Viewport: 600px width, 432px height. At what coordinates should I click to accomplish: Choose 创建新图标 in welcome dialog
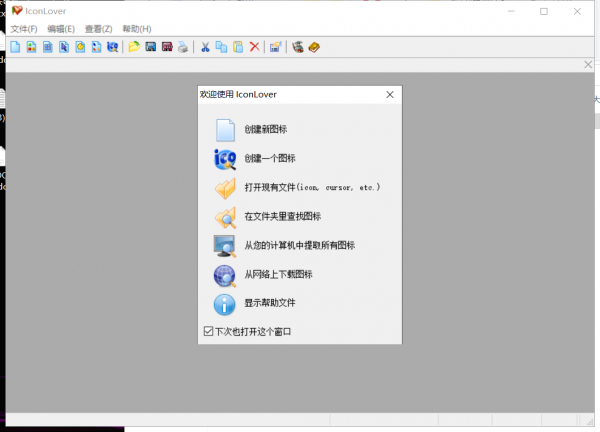pos(266,129)
